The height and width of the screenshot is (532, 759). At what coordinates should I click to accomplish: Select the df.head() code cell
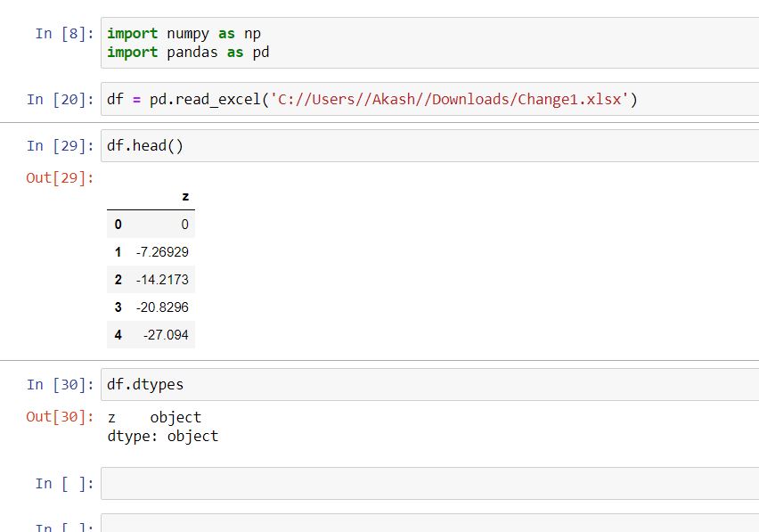tap(430, 146)
